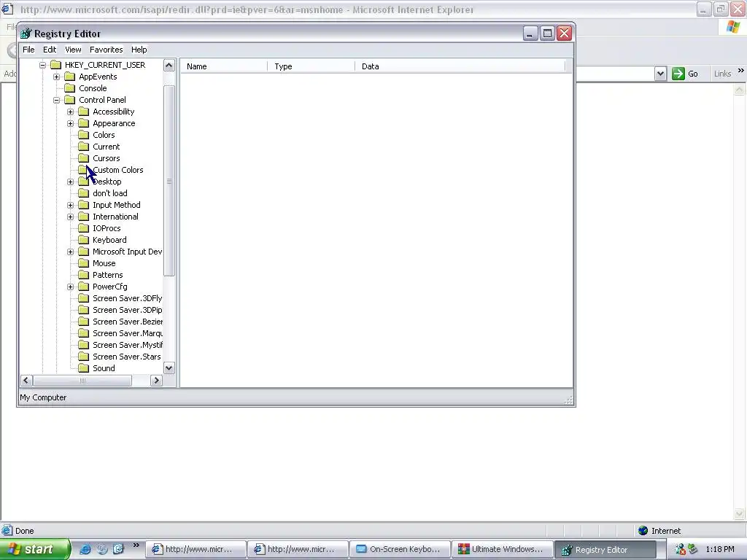Show more quick launch items chevron
Image resolution: width=747 pixels, height=560 pixels.
136,545
